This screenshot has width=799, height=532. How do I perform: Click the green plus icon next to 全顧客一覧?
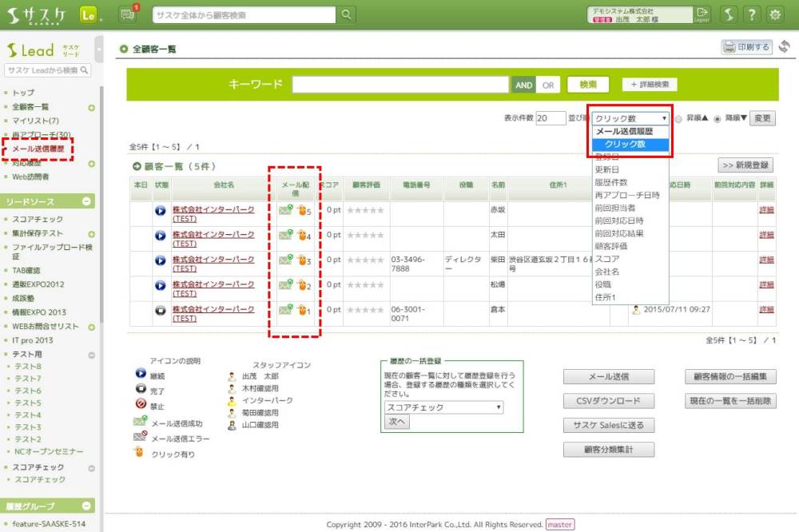point(91,107)
